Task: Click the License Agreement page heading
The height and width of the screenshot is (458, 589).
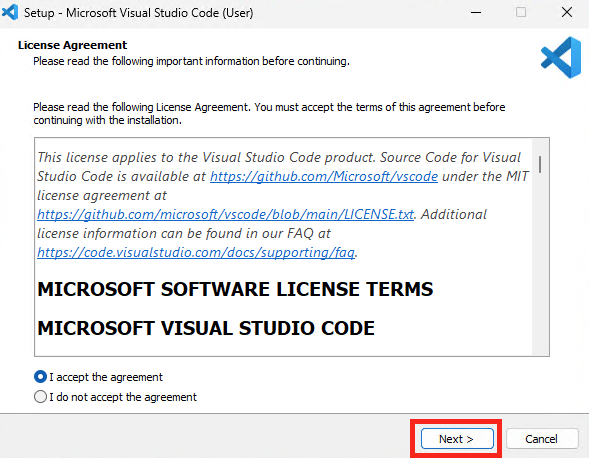Action: pos(72,45)
